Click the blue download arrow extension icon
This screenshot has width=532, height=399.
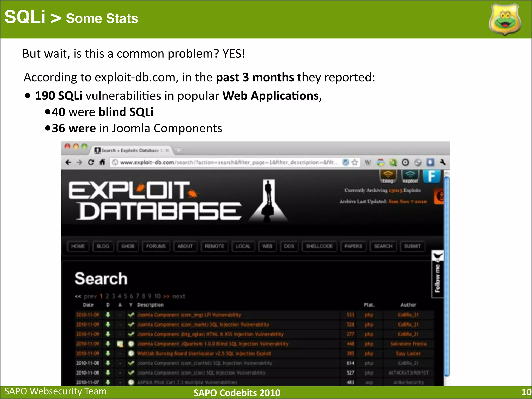430,163
